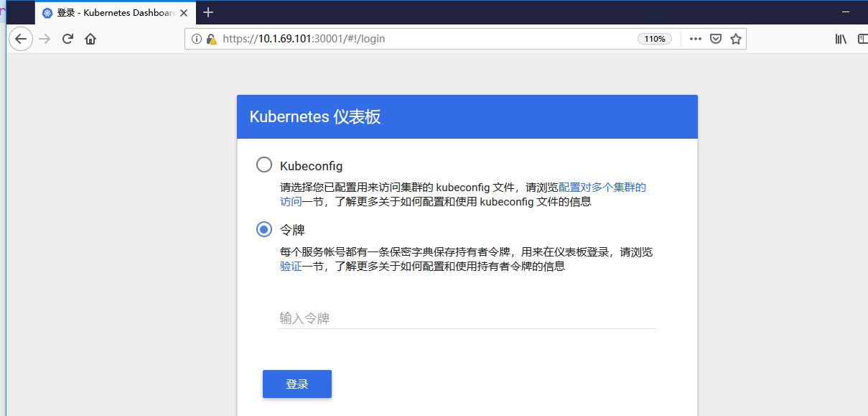Click the Kubeconfig option label text
This screenshot has width=868, height=416.
[x=312, y=165]
